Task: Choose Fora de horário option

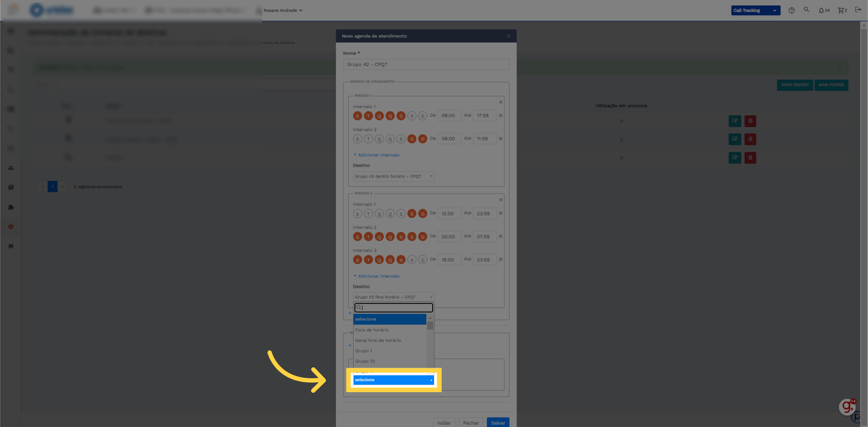Action: [x=390, y=330]
